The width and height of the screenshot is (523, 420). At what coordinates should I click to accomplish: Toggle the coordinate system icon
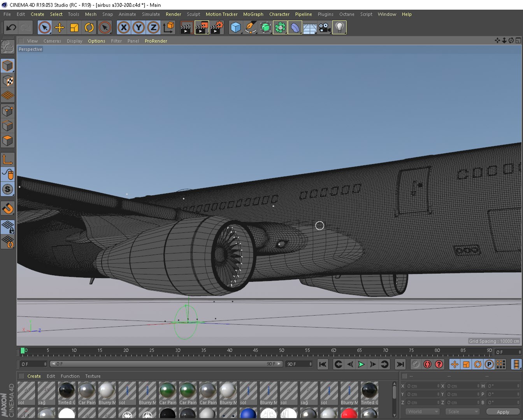tap(169, 27)
